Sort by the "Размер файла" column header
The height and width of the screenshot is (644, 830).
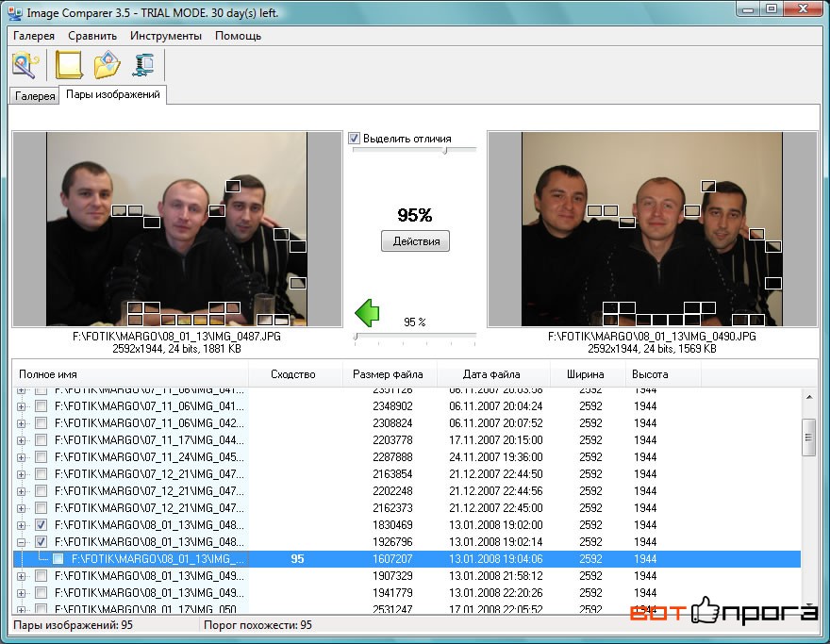point(390,374)
